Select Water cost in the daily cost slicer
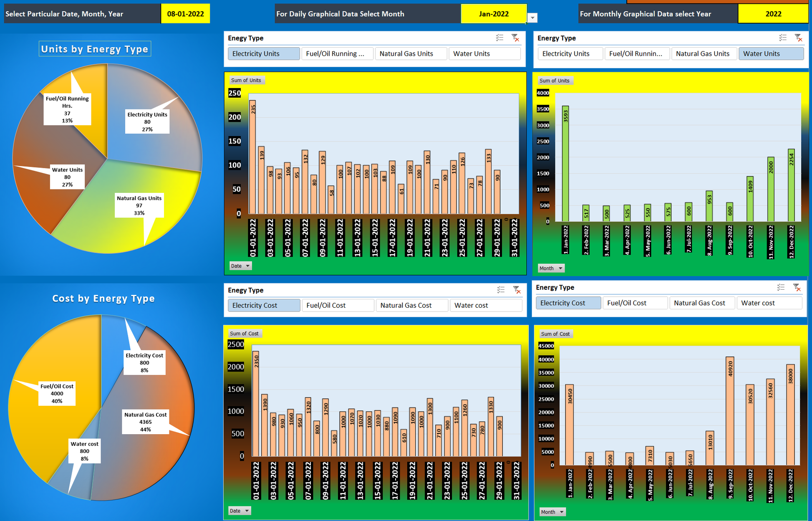This screenshot has width=812, height=521. coord(486,305)
